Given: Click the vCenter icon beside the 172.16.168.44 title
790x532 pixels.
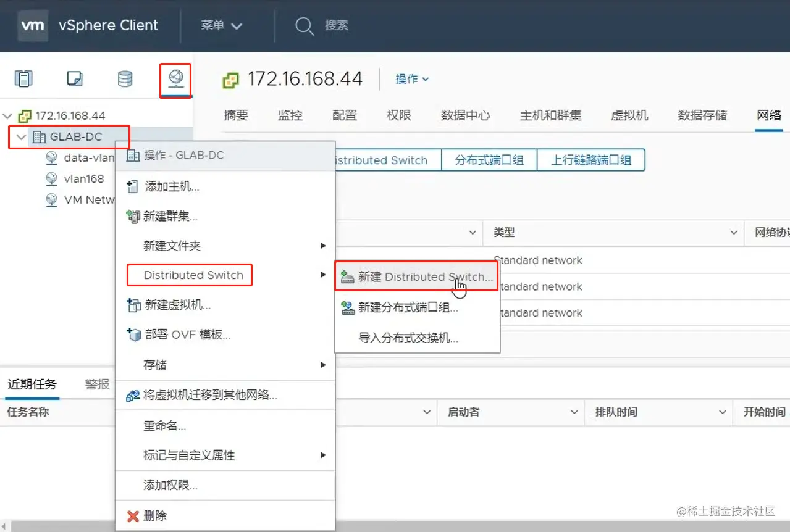Looking at the screenshot, I should click(x=231, y=80).
